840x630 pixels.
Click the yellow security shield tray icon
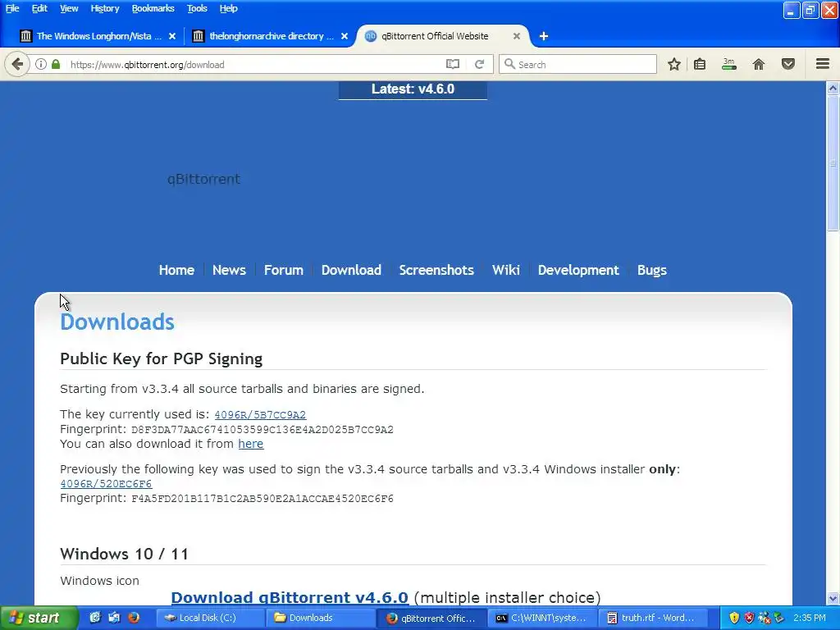point(734,618)
